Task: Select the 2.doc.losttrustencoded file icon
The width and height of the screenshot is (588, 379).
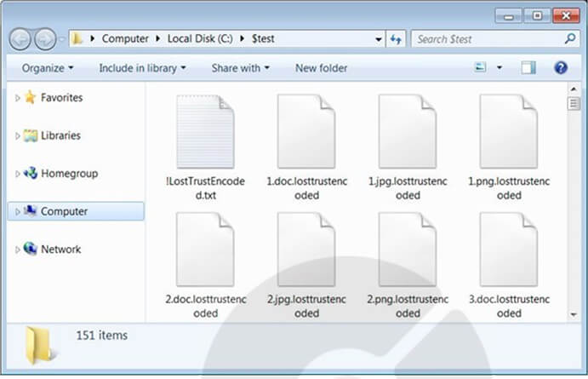Action: [x=205, y=250]
